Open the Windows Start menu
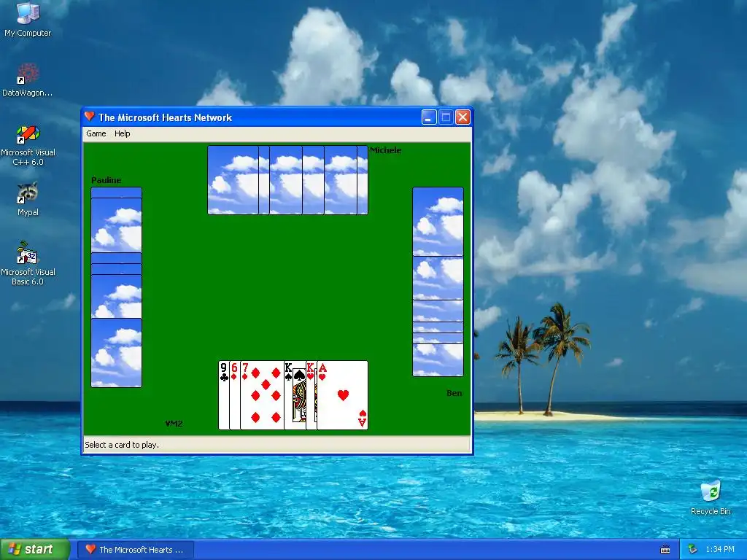747x560 pixels. coord(35,549)
